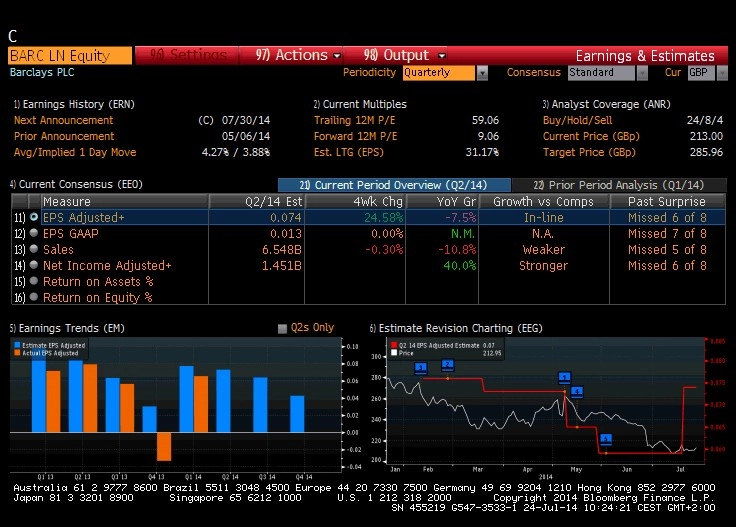The image size is (736, 527).
Task: Click the Net Income Adjusted+ measure label
Action: pos(107,265)
